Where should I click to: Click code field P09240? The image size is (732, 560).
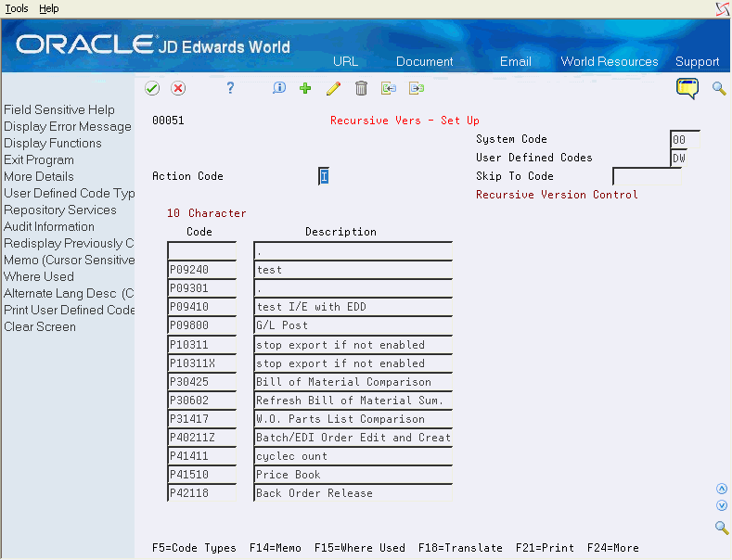pyautogui.click(x=201, y=269)
